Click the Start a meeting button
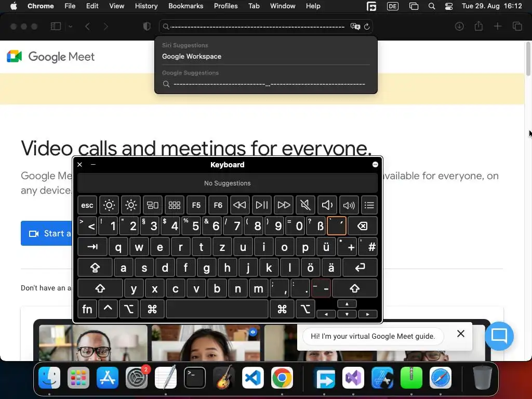The image size is (532, 399). pyautogui.click(x=46, y=233)
